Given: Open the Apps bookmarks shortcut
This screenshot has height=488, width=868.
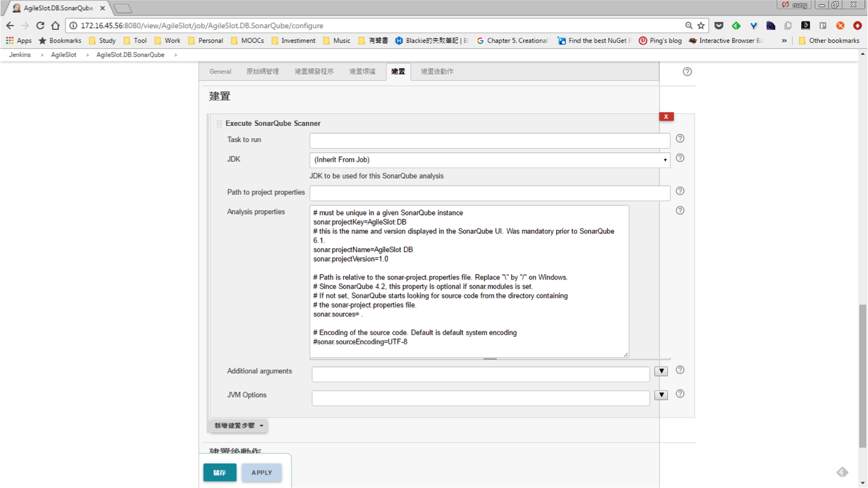Looking at the screenshot, I should [19, 41].
